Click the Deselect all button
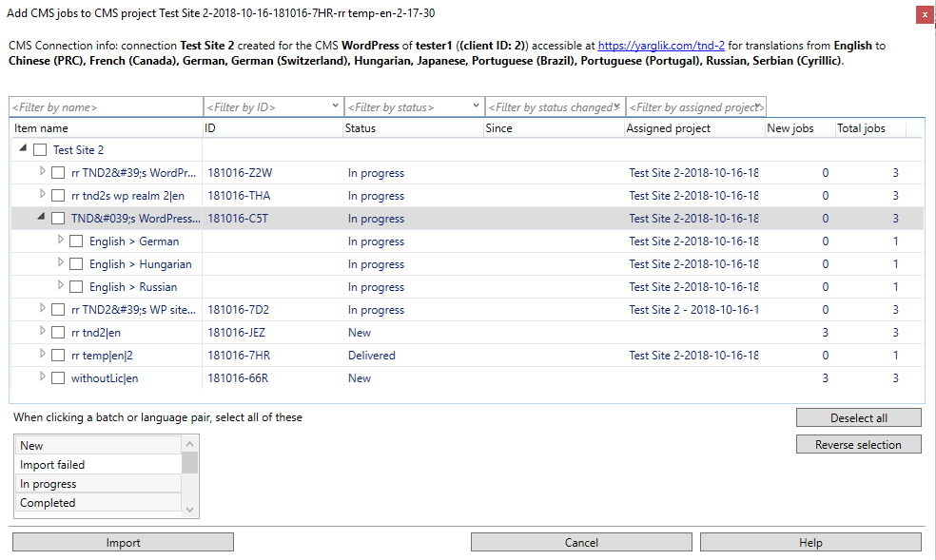Viewport: 936px width, 560px height. tap(858, 416)
